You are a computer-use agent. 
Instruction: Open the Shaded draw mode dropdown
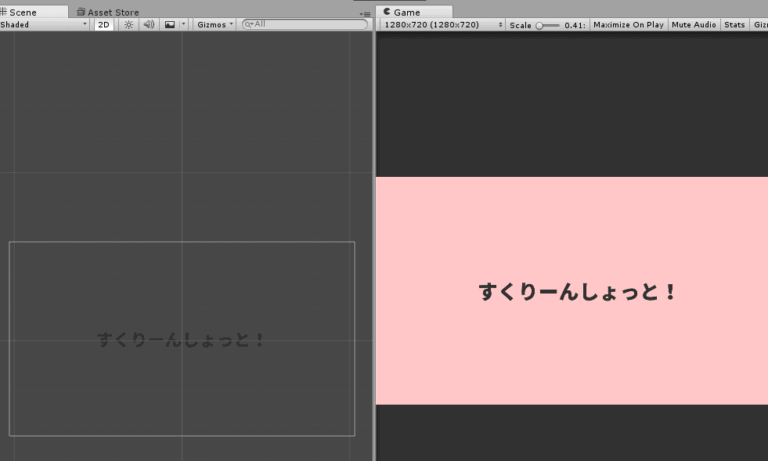point(45,24)
